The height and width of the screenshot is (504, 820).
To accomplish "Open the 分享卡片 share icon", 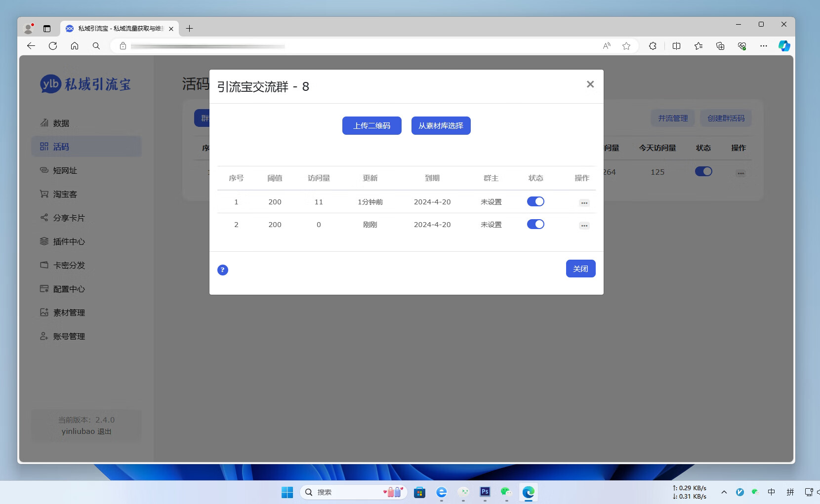I will tap(44, 218).
